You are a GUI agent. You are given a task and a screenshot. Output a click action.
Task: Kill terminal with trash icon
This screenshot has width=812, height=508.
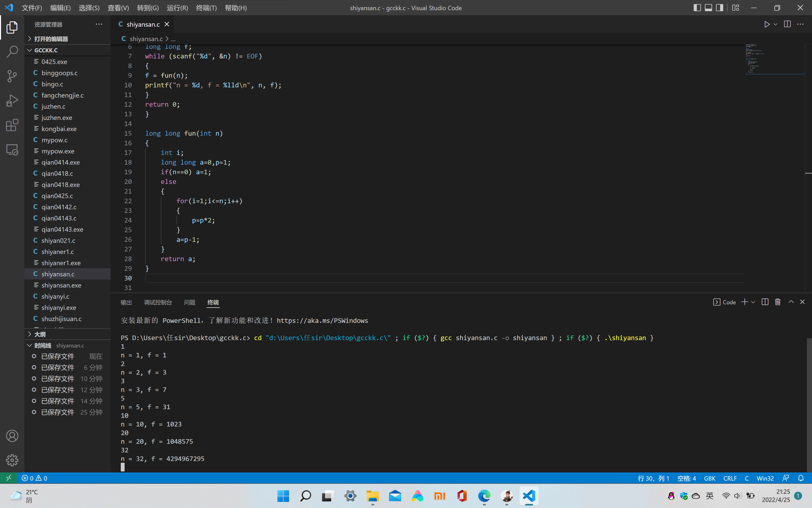click(x=778, y=302)
